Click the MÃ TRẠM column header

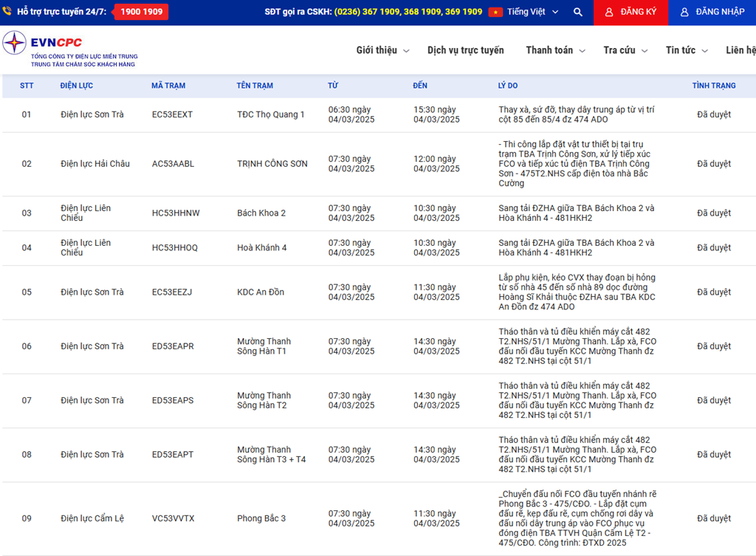[x=168, y=86]
